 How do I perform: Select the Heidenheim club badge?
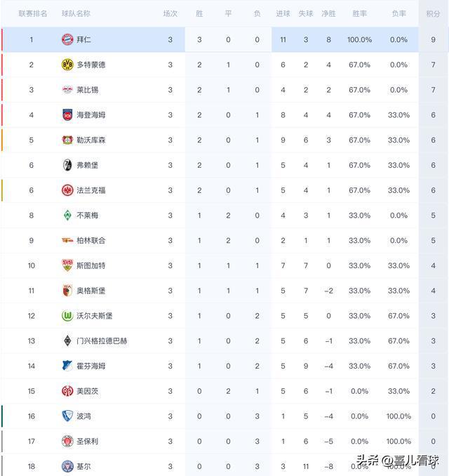tap(67, 114)
